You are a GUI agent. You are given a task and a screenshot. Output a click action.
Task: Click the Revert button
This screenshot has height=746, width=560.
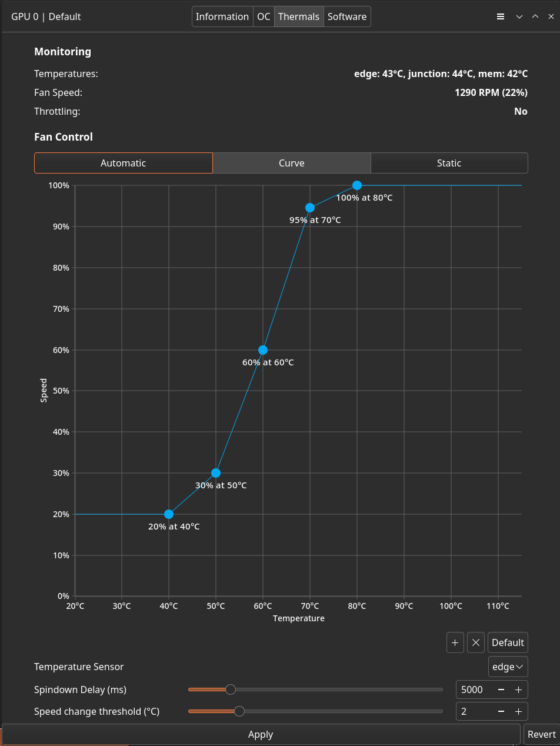click(x=541, y=734)
